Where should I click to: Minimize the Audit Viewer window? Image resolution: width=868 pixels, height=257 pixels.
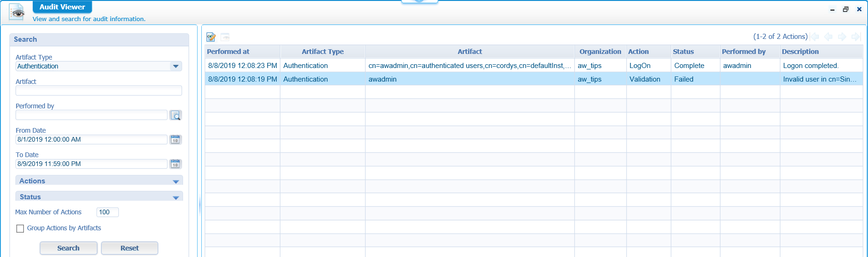(832, 9)
